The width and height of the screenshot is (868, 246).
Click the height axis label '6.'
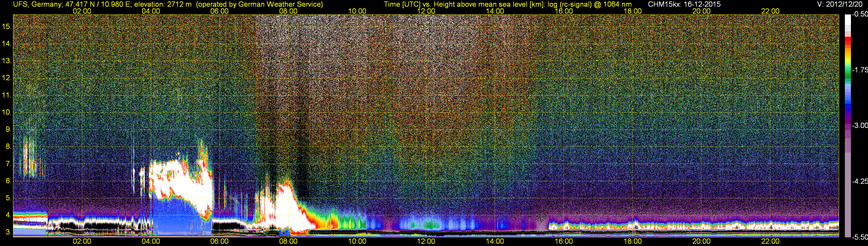(8, 181)
